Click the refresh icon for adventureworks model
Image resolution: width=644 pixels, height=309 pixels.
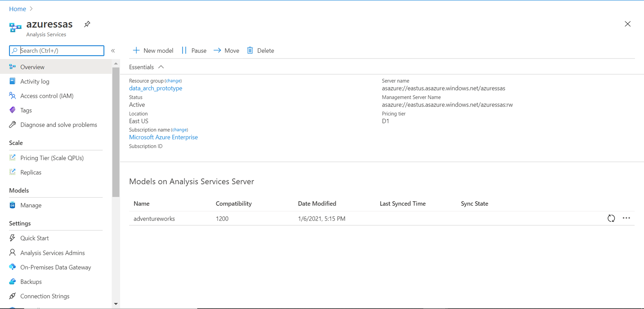click(x=611, y=218)
